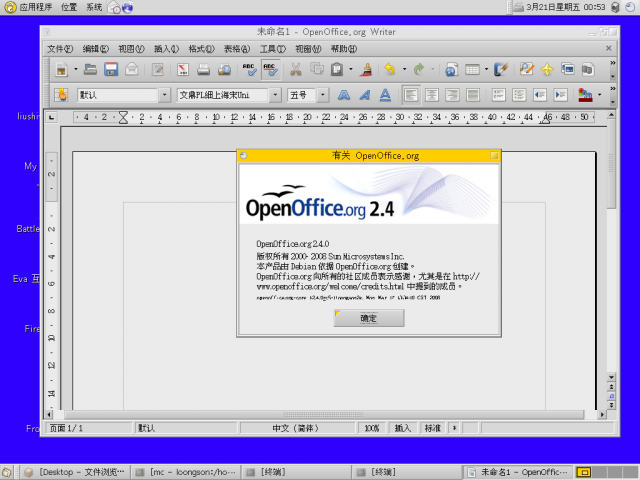Select Justified alignment
The height and width of the screenshot is (480, 640).
coord(473,95)
